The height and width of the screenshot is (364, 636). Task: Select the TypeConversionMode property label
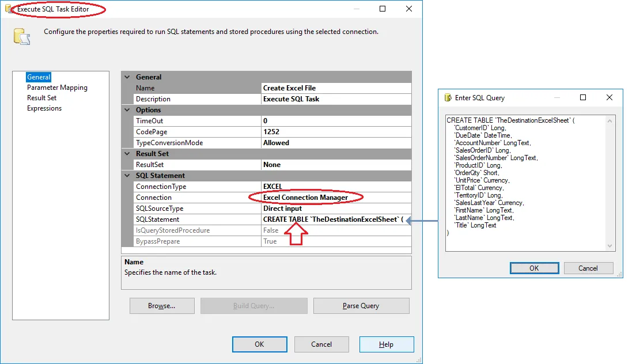(x=169, y=143)
